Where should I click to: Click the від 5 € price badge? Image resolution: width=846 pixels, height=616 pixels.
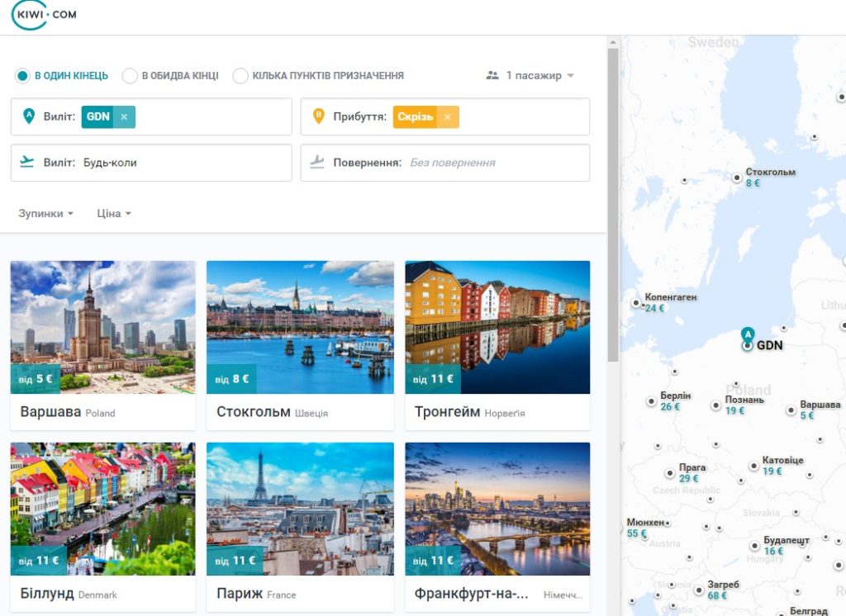[36, 379]
